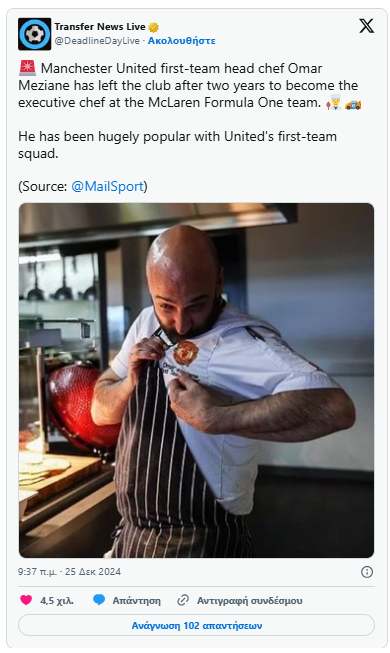Open the @MailSport mention link
The height and width of the screenshot is (653, 390).
(107, 186)
